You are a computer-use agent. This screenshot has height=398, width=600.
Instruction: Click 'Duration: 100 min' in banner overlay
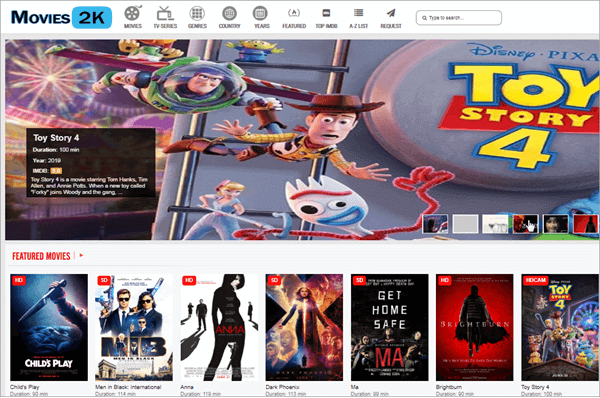(x=56, y=150)
